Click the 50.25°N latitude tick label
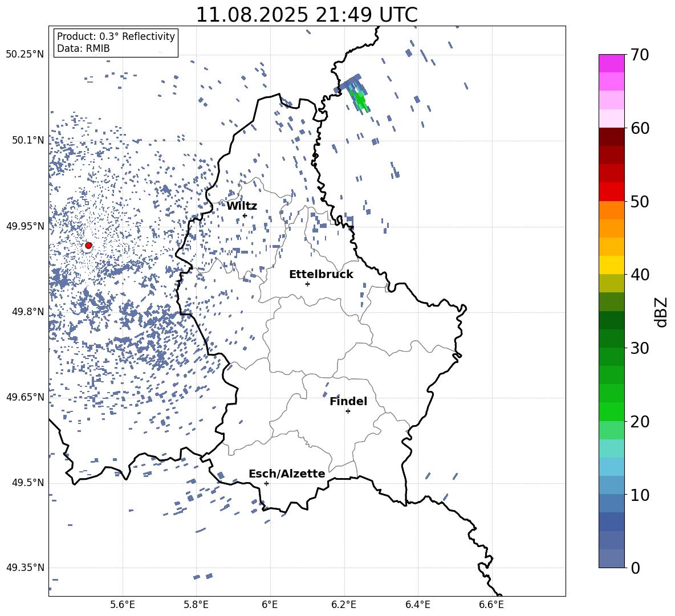Viewport: 675px width, 616px height. pyautogui.click(x=25, y=55)
